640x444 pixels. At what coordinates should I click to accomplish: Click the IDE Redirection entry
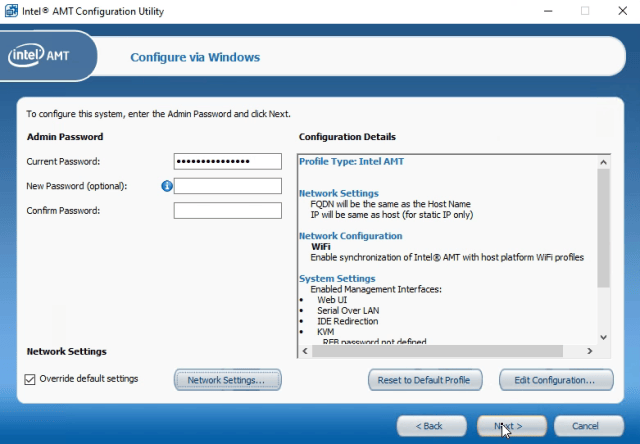click(348, 321)
